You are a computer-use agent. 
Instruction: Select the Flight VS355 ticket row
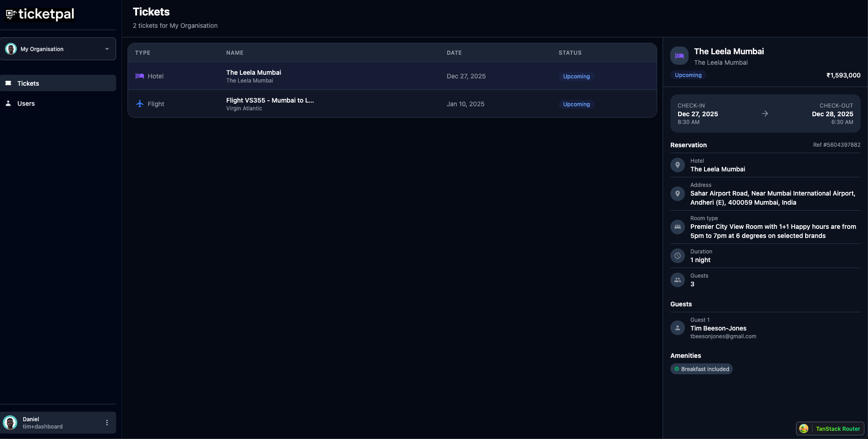tap(392, 103)
